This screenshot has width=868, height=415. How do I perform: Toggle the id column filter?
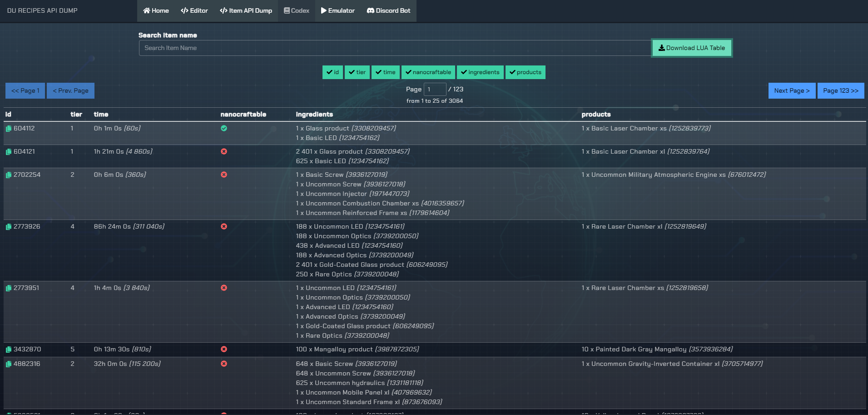(x=332, y=72)
